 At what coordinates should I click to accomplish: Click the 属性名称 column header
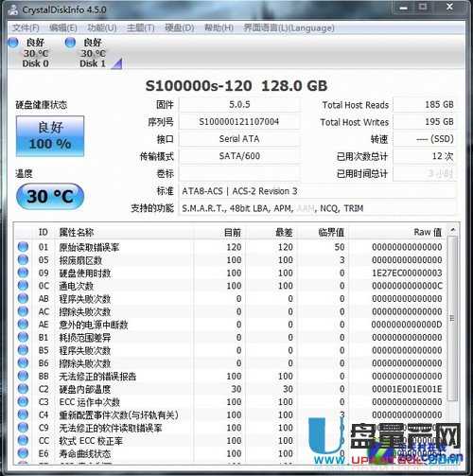point(125,232)
